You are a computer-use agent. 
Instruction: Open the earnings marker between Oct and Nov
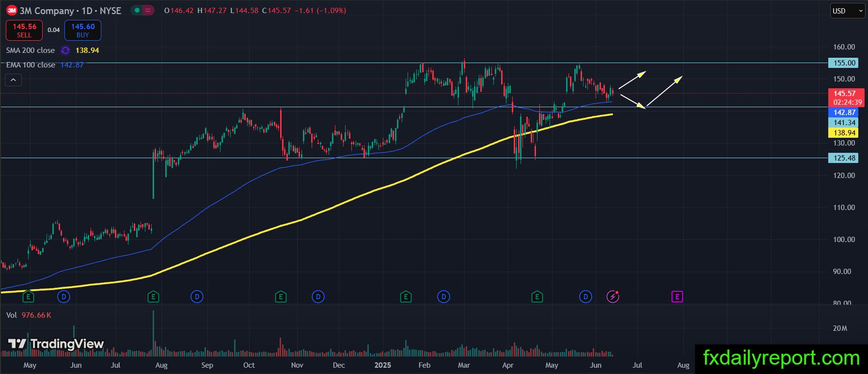281,296
